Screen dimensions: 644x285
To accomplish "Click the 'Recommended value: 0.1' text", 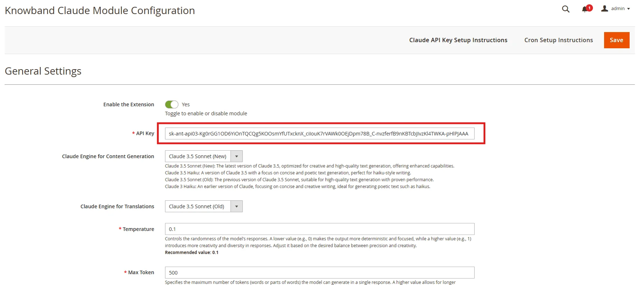I will [x=192, y=253].
